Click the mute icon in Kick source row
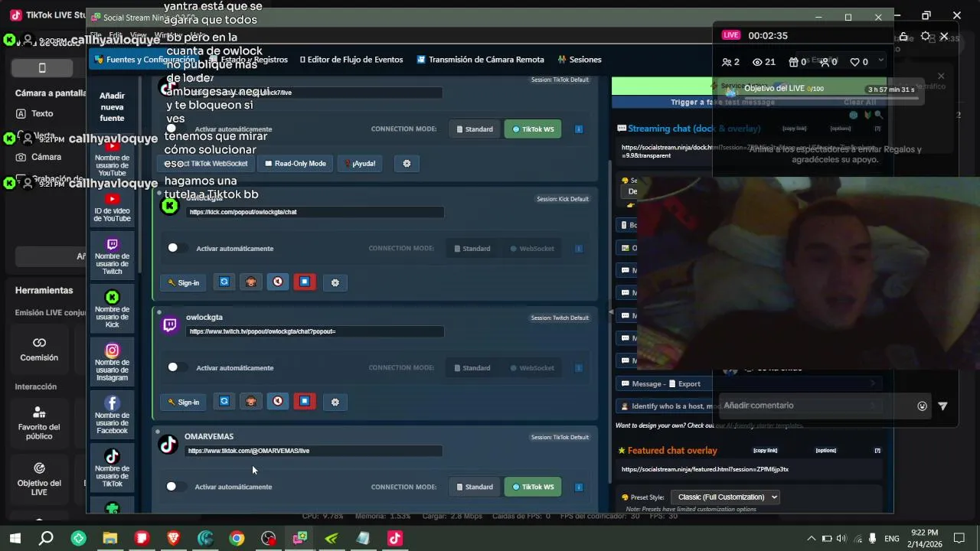This screenshot has width=980, height=551. coord(278,282)
